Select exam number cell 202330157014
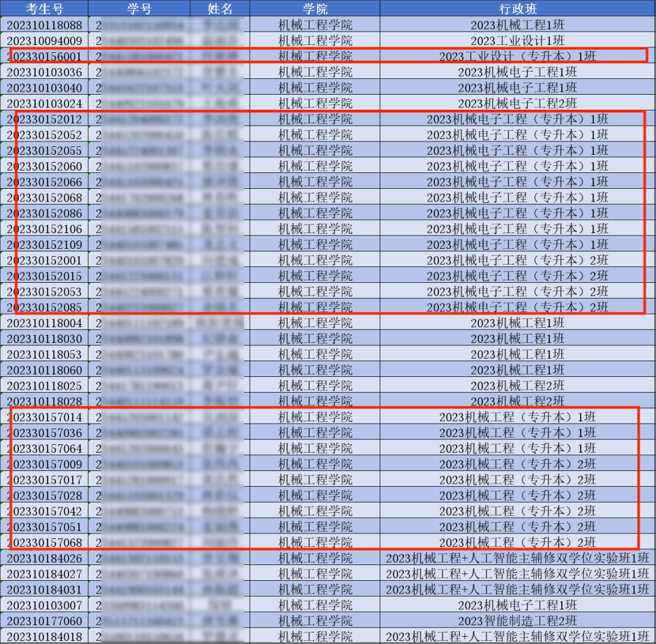This screenshot has width=656, height=644. tap(44, 417)
